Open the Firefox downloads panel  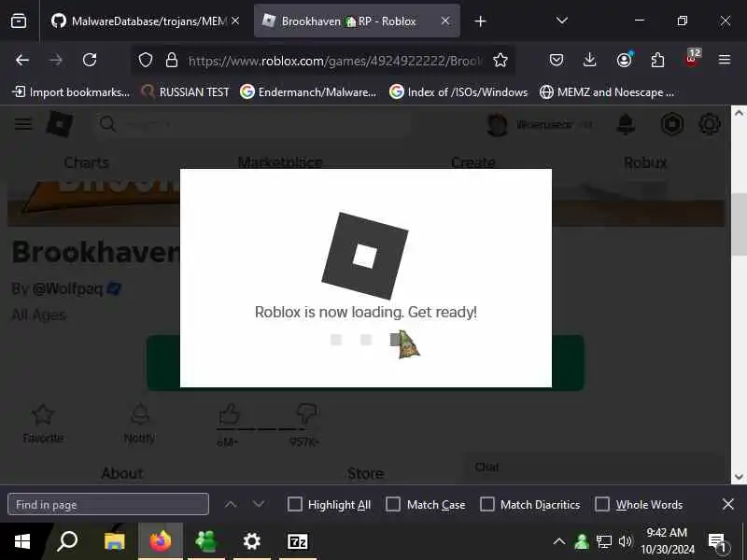[x=590, y=60]
